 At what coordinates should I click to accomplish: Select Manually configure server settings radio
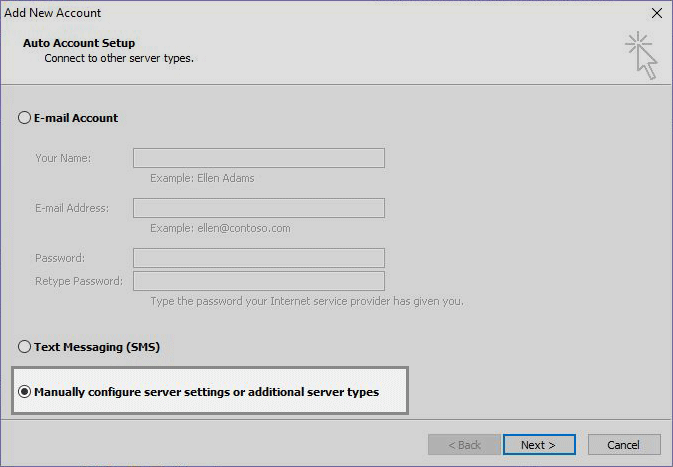click(x=25, y=392)
